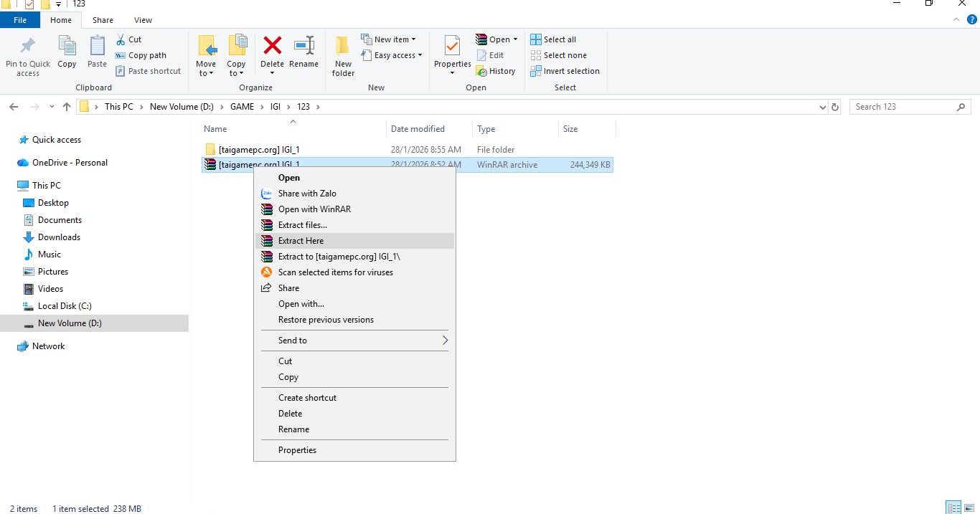Click Scan selected items for viruses

pos(335,272)
